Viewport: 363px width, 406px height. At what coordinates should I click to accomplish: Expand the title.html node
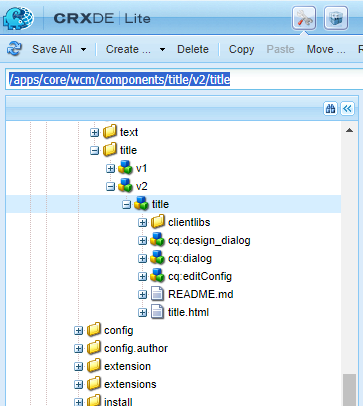point(143,313)
